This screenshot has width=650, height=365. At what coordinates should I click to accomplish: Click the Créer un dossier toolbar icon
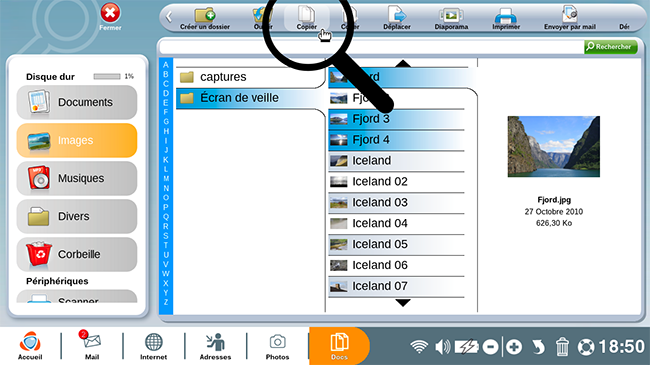205,15
